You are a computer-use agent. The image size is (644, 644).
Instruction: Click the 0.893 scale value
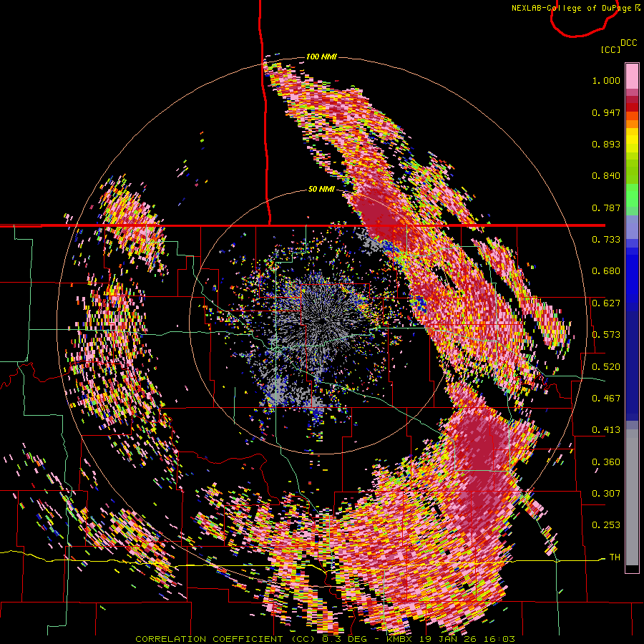[x=606, y=144]
